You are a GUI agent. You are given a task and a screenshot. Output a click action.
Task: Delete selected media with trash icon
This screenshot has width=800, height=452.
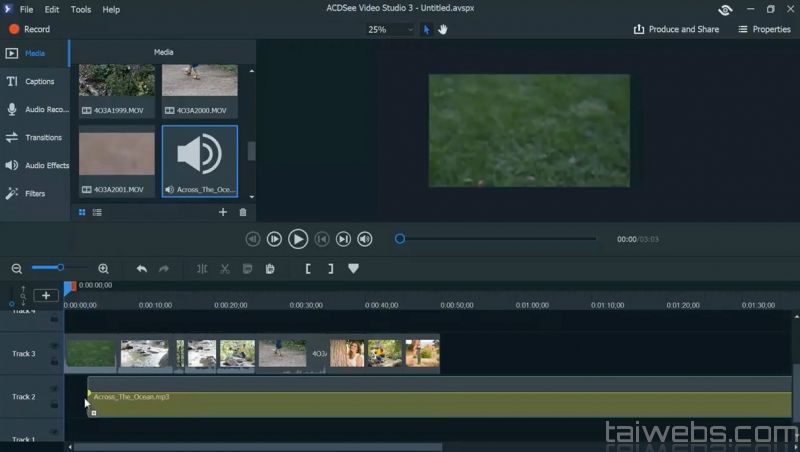point(242,212)
